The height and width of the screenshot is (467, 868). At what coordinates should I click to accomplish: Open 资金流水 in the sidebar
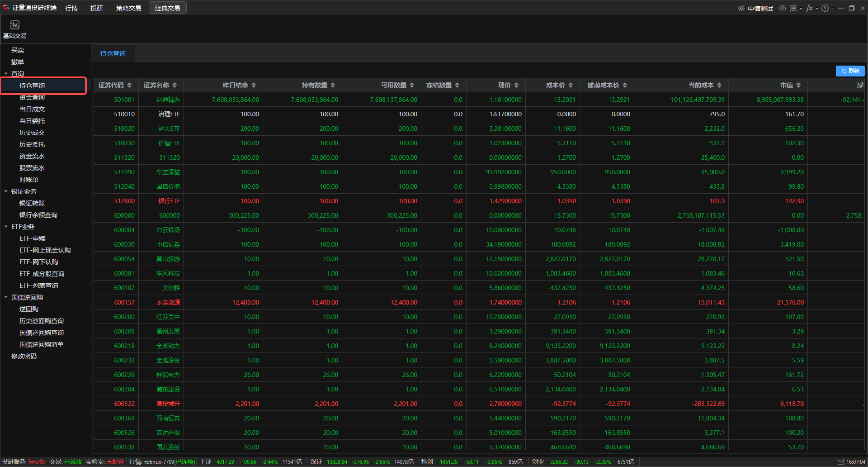pyautogui.click(x=32, y=156)
